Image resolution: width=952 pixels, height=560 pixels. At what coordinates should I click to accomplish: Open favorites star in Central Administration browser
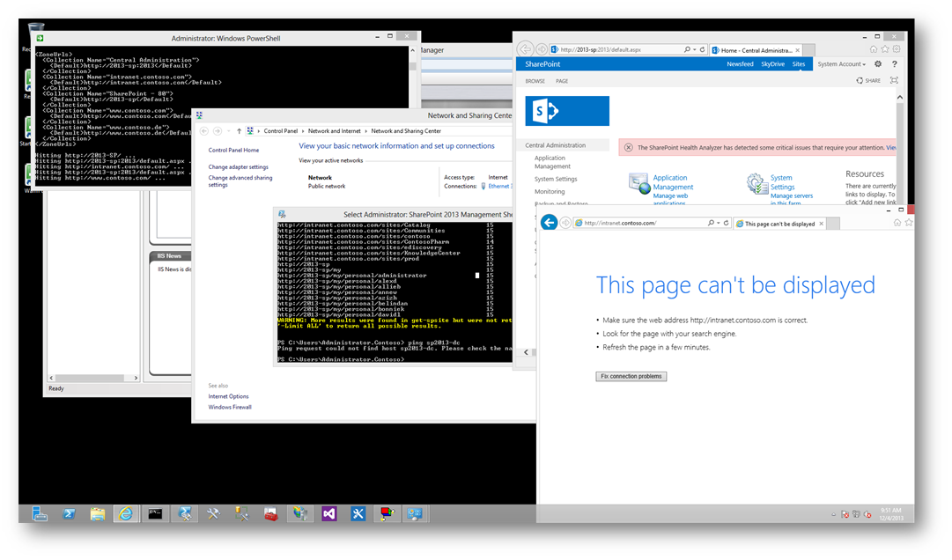click(x=884, y=49)
